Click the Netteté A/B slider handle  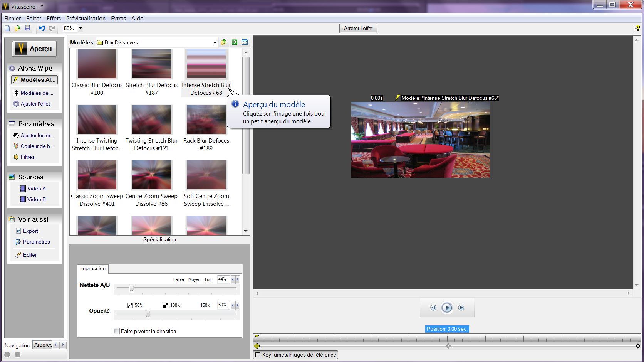pyautogui.click(x=132, y=288)
